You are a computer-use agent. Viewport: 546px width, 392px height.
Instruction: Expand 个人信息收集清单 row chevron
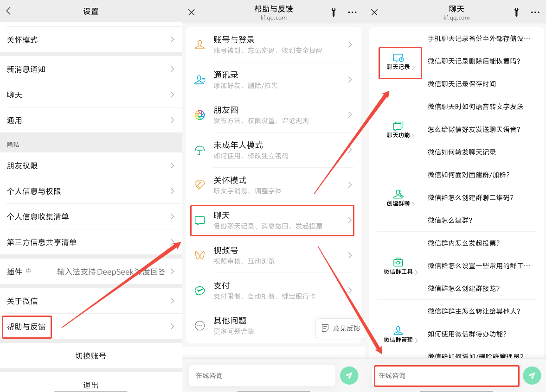click(x=173, y=217)
